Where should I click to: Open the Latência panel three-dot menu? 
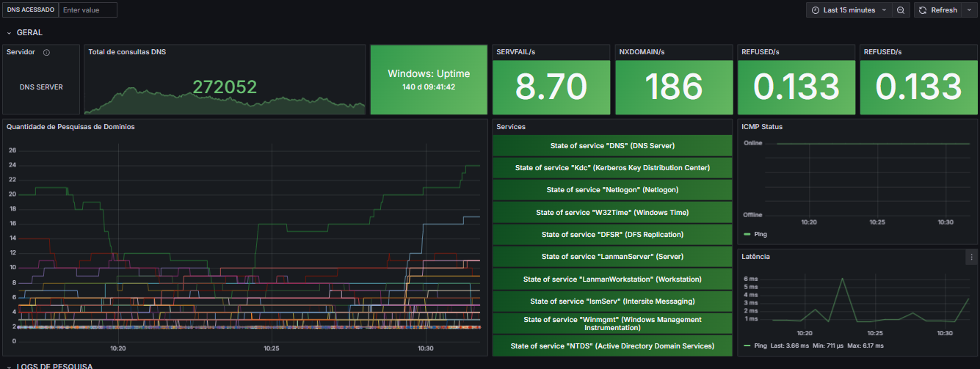click(x=971, y=257)
